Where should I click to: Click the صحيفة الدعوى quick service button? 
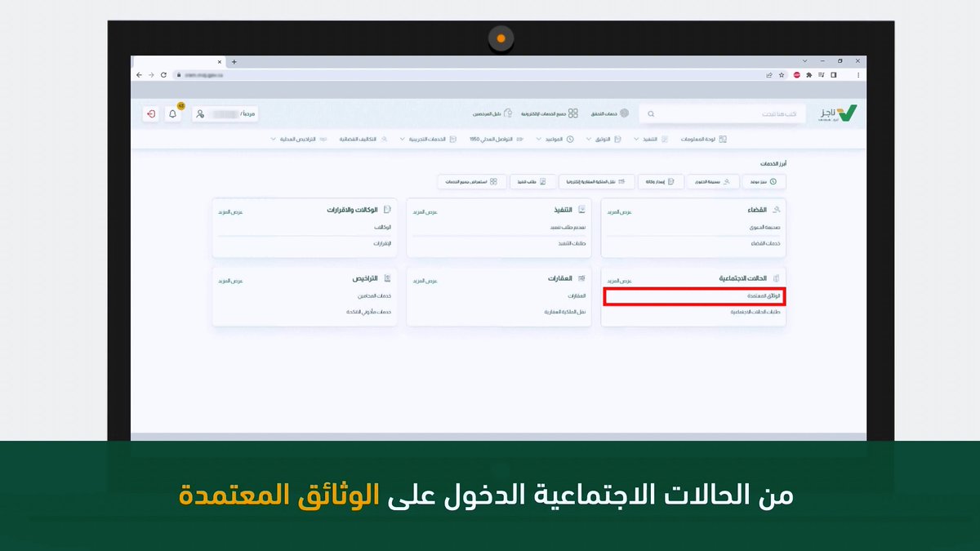(x=712, y=181)
